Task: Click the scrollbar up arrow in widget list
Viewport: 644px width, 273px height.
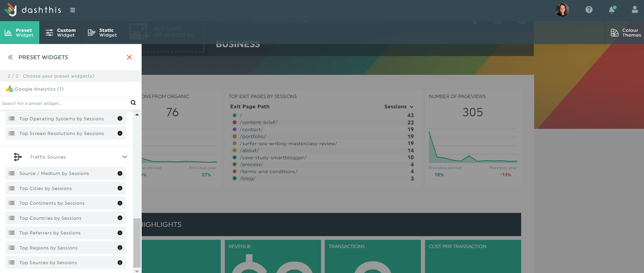Action: [137, 114]
